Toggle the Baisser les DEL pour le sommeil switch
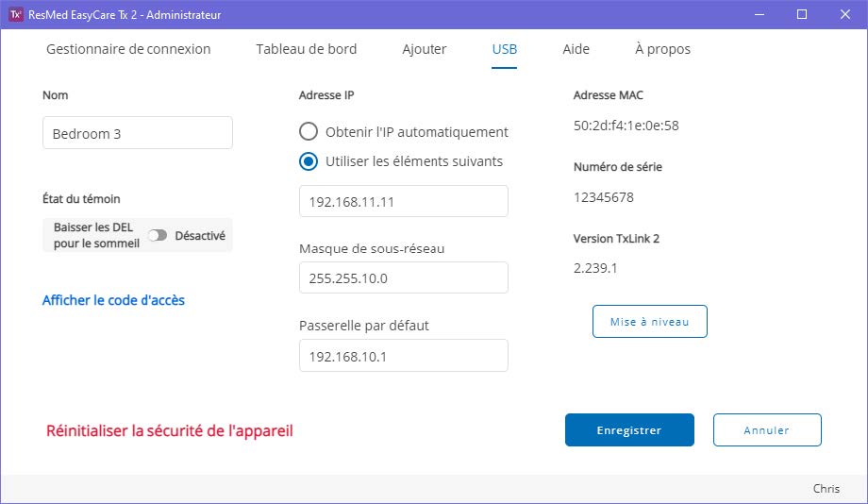868x504 pixels. (x=158, y=235)
